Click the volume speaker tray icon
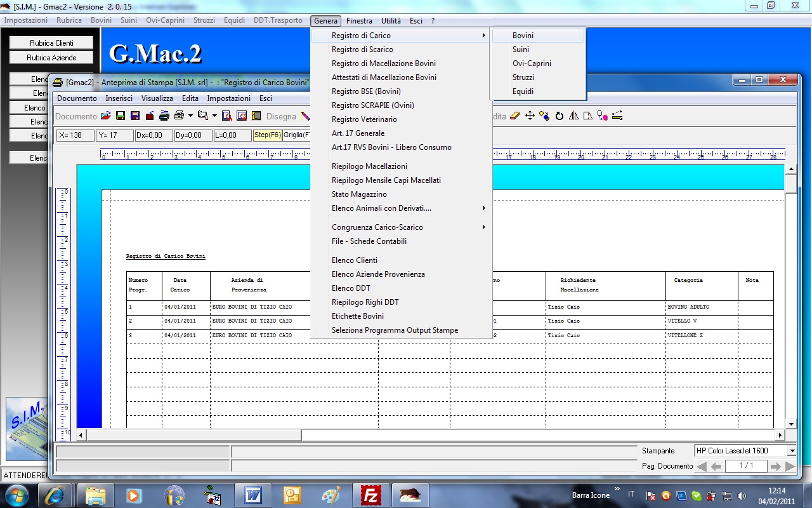This screenshot has height=508, width=812. coord(742,496)
